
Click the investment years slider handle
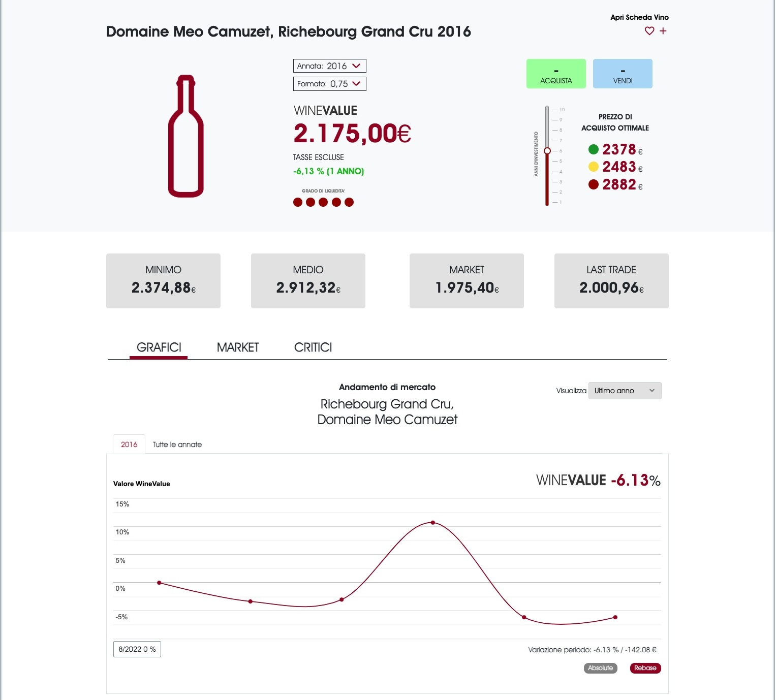(x=547, y=151)
